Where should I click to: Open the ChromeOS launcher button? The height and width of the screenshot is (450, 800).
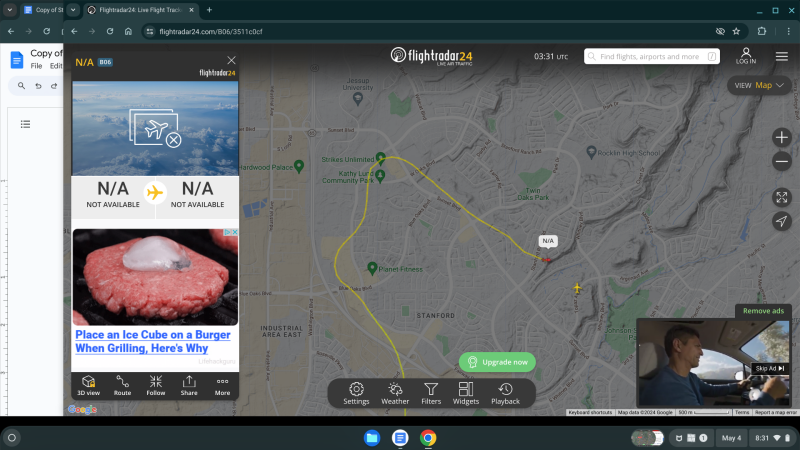(12, 438)
